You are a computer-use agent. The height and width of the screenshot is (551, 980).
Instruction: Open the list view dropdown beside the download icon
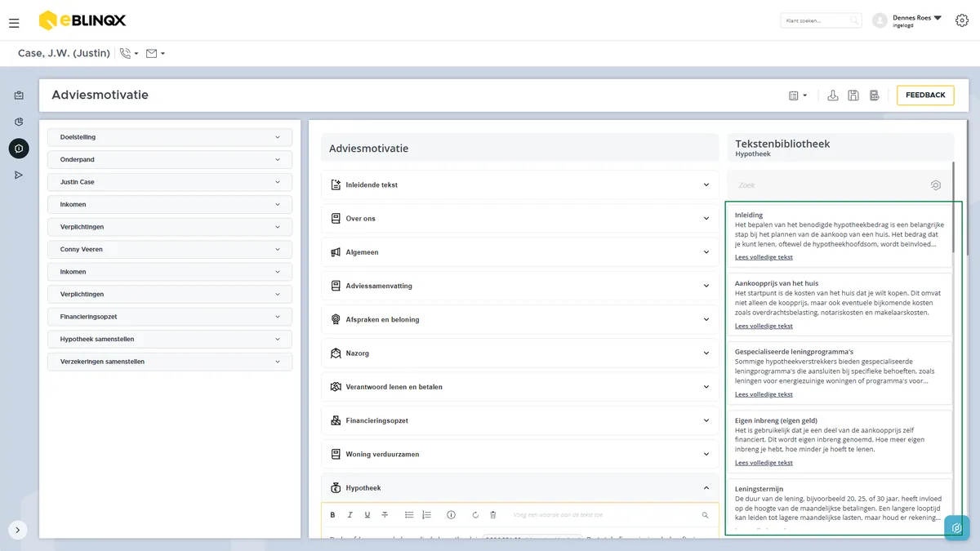point(798,96)
